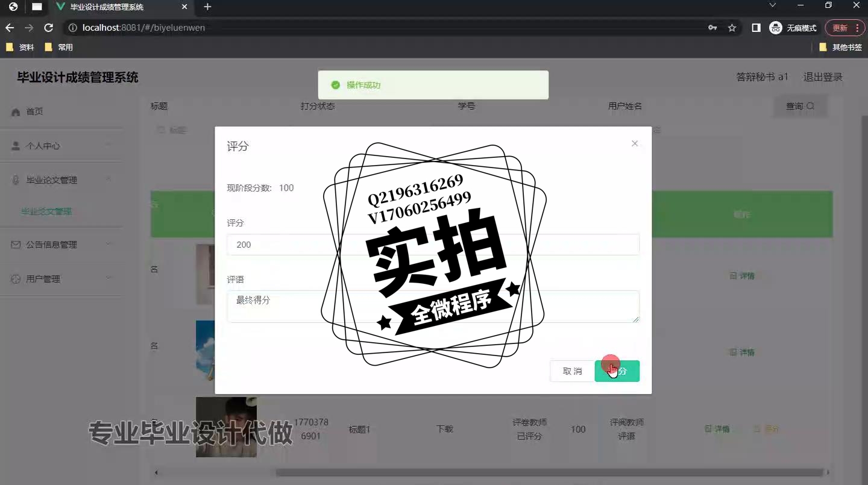Expand 用户管理 sidebar menu

(61, 279)
